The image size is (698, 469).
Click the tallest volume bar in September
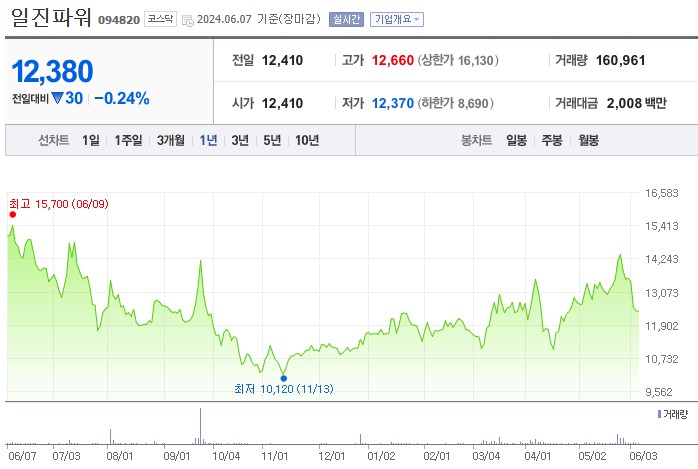[x=200, y=426]
